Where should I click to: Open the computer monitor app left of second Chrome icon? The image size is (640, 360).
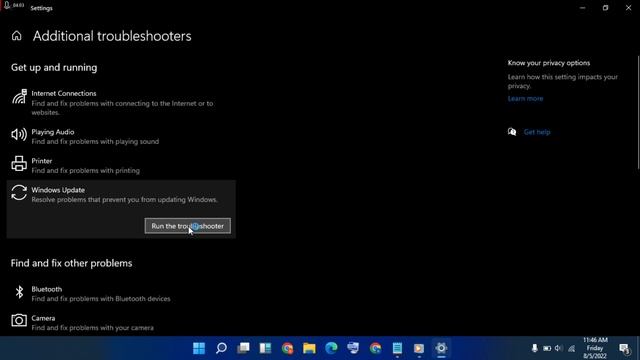coord(353,348)
